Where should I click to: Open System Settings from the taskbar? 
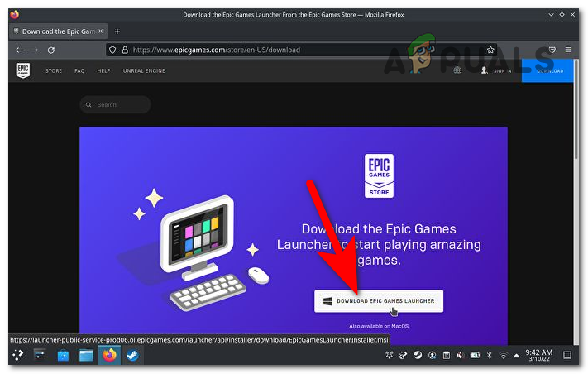pyautogui.click(x=40, y=354)
